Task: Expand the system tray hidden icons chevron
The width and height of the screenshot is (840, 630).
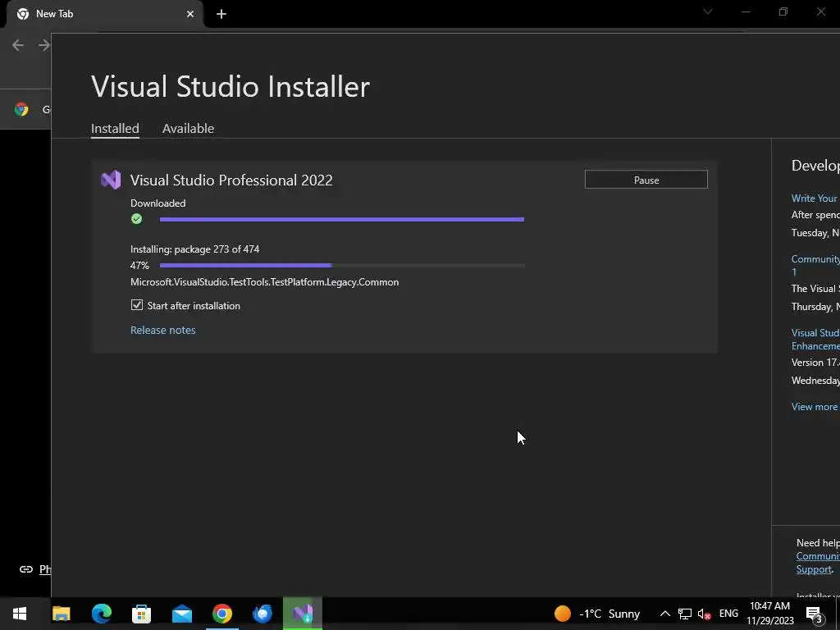Action: 664,614
